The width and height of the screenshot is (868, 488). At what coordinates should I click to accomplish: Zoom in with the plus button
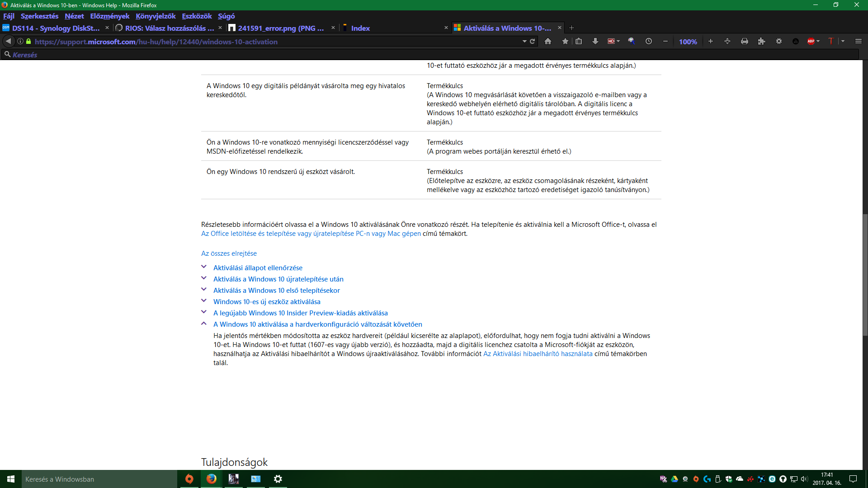(711, 41)
